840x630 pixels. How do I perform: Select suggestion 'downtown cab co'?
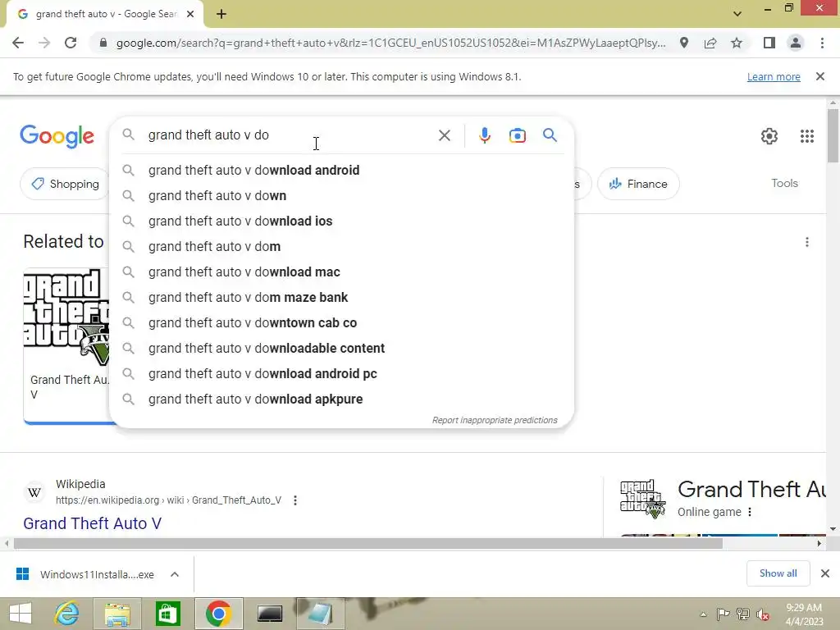[x=341, y=323]
